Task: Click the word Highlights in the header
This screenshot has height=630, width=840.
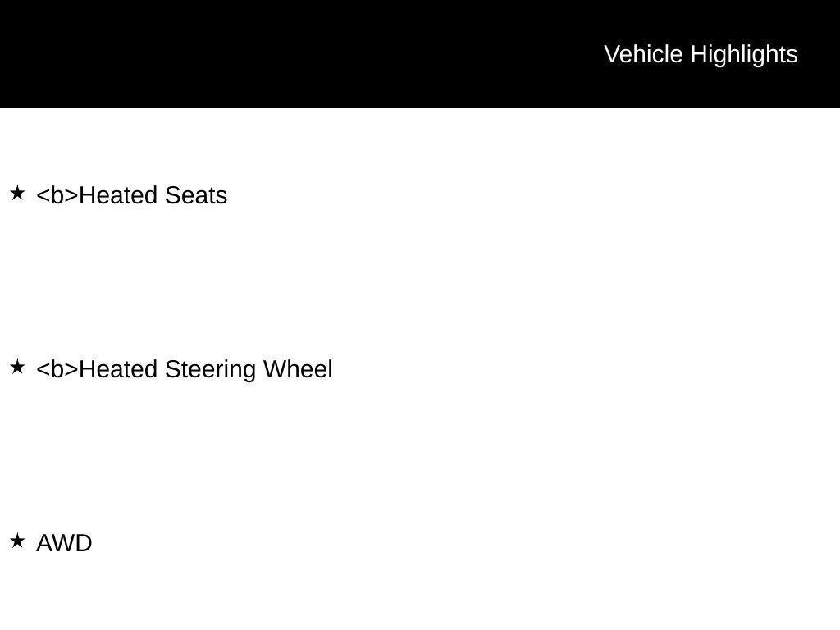Action: tap(744, 54)
